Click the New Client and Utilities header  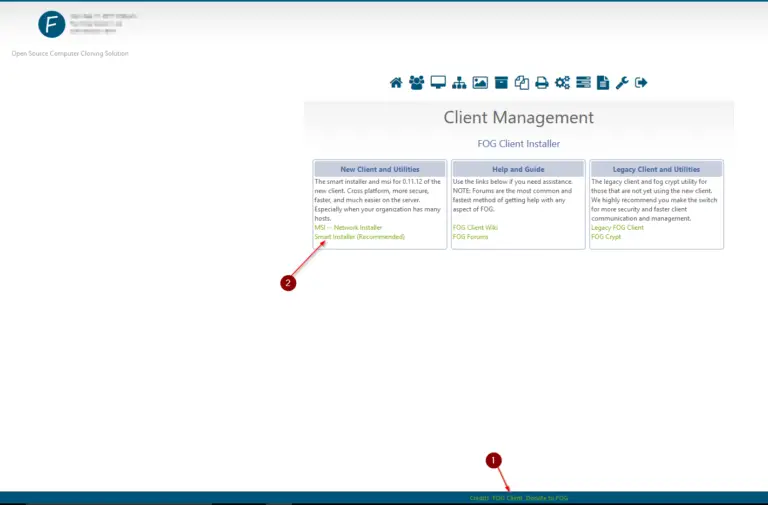[x=380, y=169]
